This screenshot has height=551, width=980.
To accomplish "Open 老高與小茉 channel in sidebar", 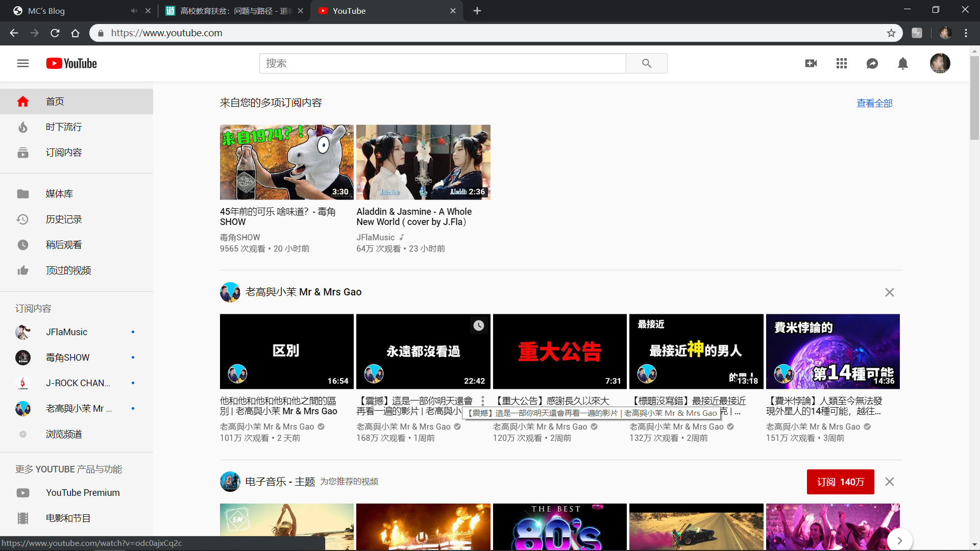I will [x=77, y=409].
